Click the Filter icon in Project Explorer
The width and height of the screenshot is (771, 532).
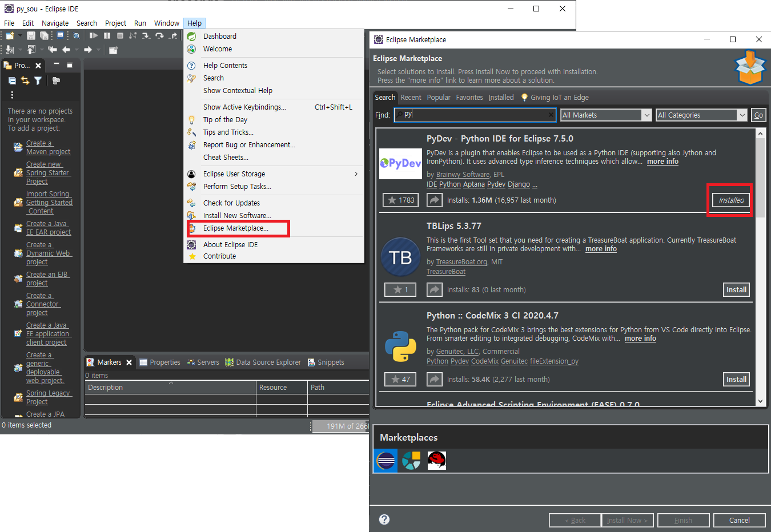coord(38,80)
